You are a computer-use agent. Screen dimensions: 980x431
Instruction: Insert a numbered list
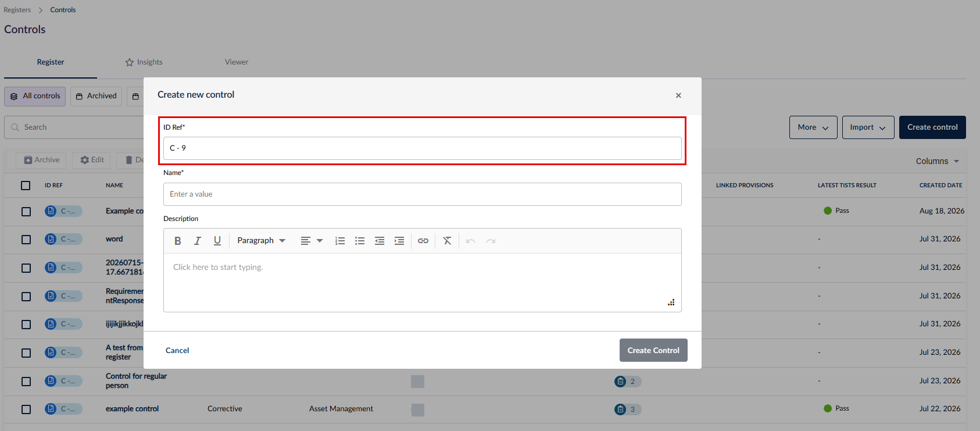340,241
